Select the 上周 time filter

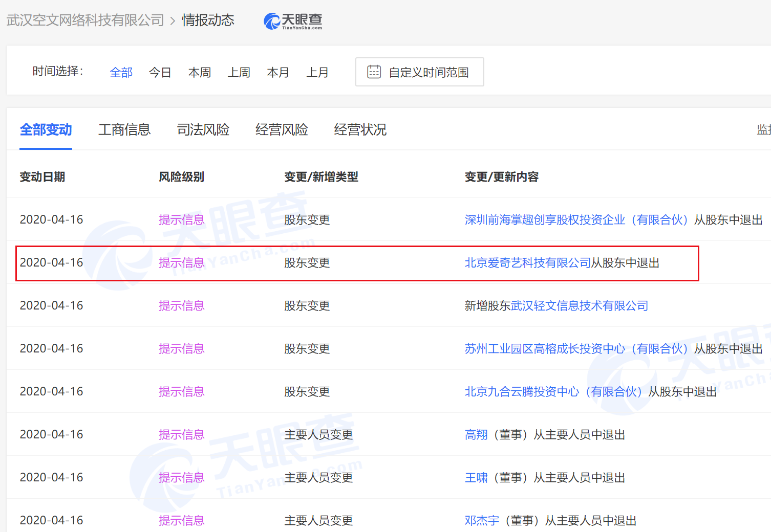[239, 73]
